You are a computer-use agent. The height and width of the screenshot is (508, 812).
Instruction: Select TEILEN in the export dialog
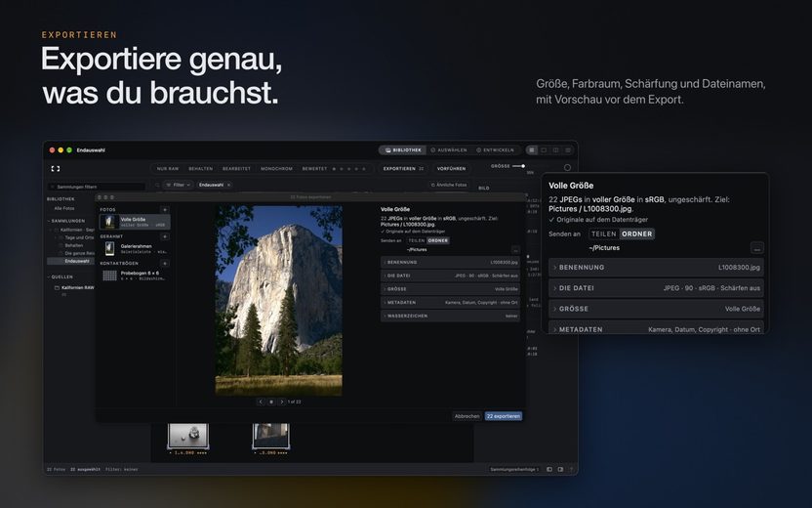[417, 240]
